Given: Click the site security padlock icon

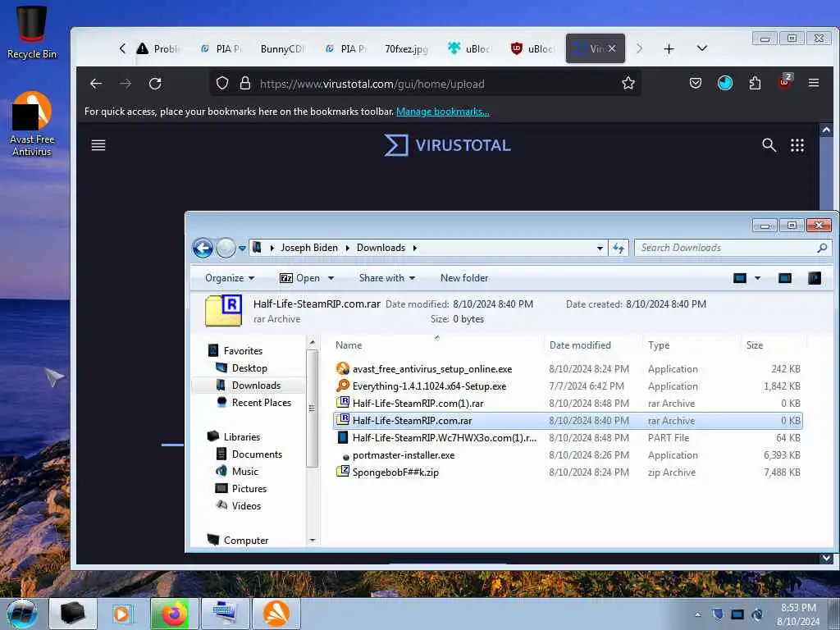Looking at the screenshot, I should tap(244, 83).
